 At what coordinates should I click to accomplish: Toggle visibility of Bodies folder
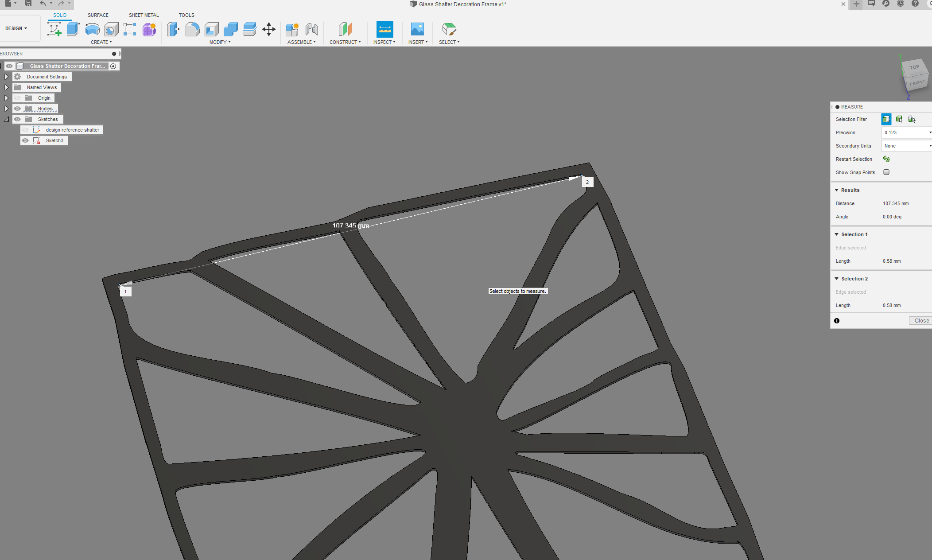17,109
